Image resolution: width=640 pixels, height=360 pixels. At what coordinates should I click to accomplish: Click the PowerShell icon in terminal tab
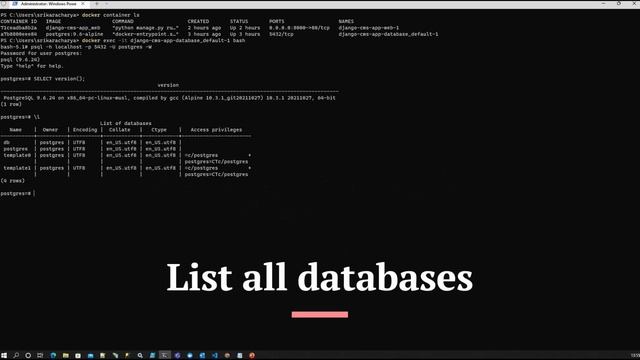(15, 4)
